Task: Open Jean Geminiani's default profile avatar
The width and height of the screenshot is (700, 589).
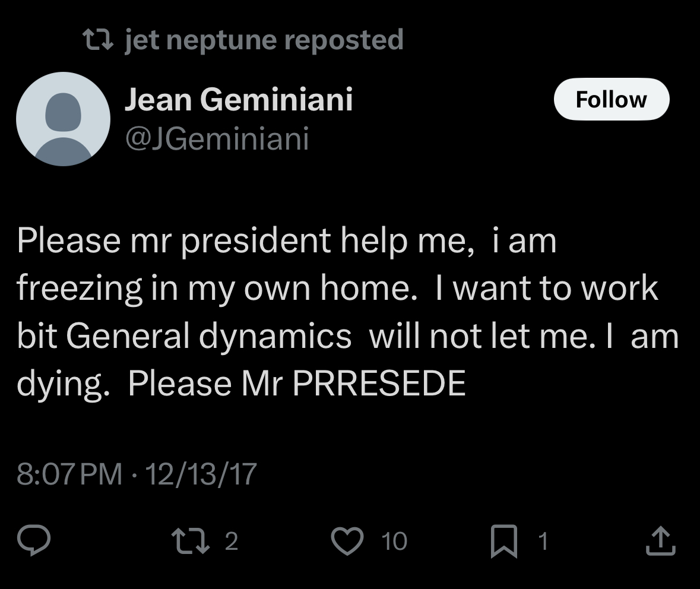Action: [63, 119]
